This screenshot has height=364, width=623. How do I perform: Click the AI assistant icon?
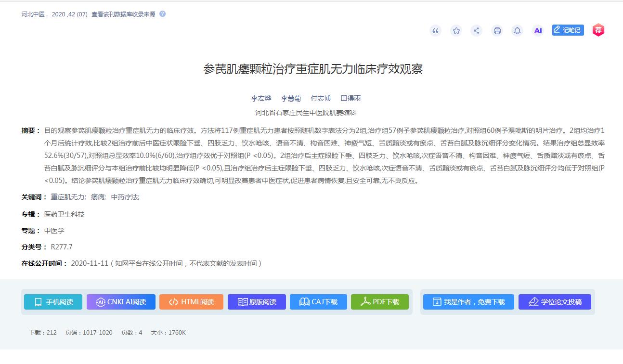tap(538, 31)
